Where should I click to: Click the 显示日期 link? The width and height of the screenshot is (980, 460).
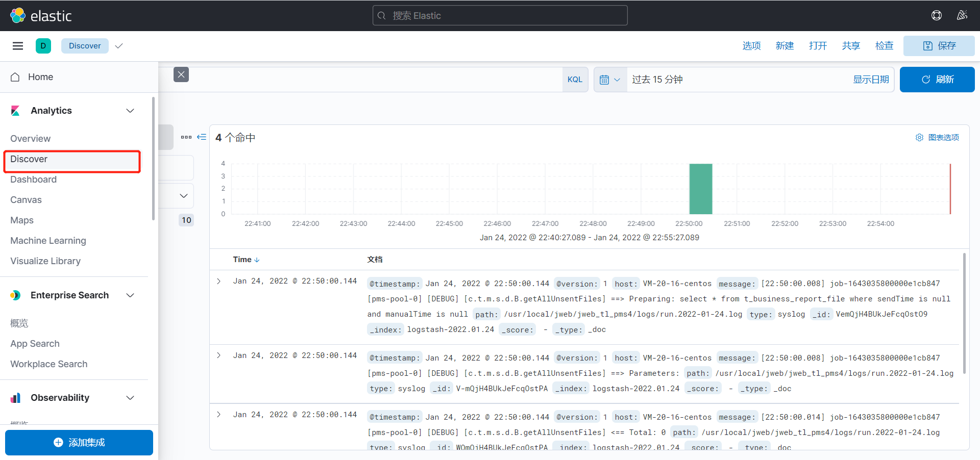pos(871,80)
